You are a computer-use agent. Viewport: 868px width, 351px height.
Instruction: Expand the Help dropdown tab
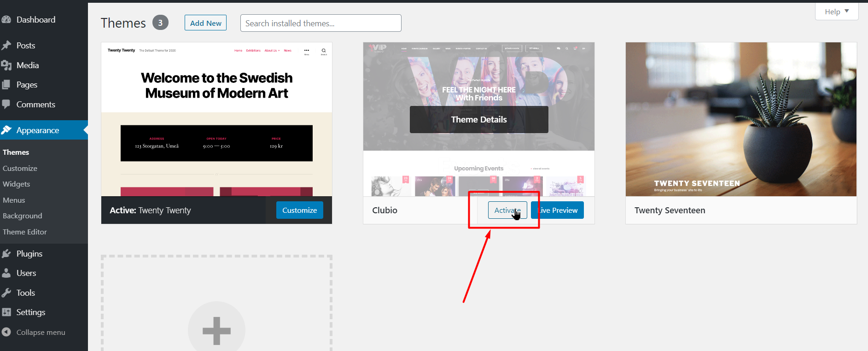(836, 12)
